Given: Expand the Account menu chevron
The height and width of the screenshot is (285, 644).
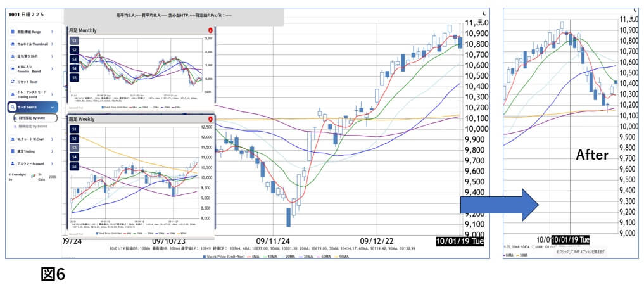Looking at the screenshot, I should (x=52, y=163).
